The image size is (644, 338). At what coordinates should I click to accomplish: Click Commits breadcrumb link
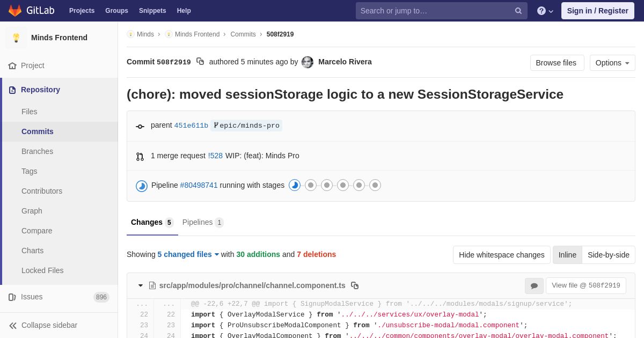point(243,34)
